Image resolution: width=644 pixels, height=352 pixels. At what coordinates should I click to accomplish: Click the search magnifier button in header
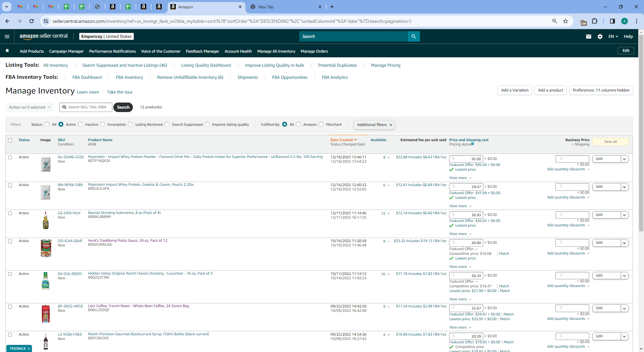[x=414, y=37]
